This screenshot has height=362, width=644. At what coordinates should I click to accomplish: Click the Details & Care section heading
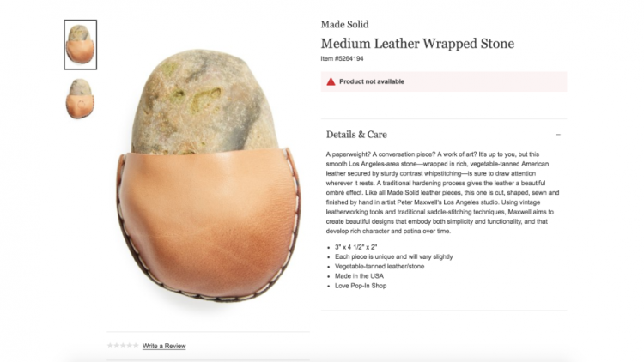(356, 134)
